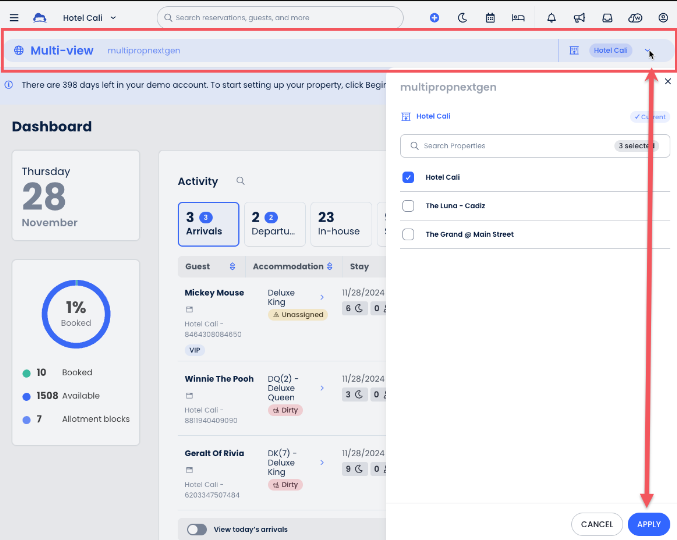
Task: Open the calendar icon in top bar
Action: pos(490,18)
